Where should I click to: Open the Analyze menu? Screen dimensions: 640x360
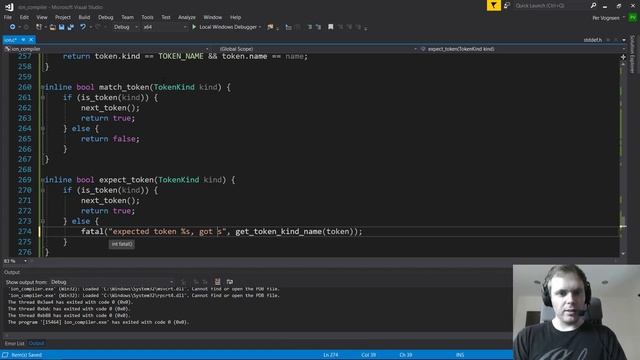[x=187, y=17]
